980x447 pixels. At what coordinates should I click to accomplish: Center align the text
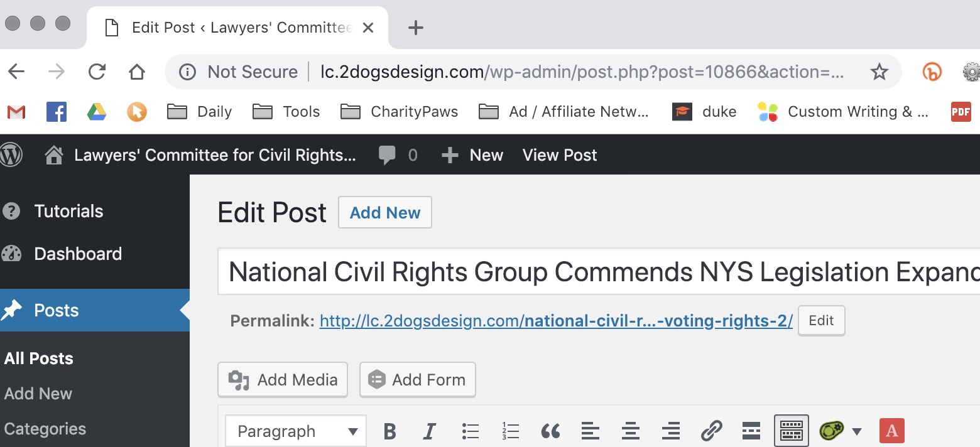(630, 431)
